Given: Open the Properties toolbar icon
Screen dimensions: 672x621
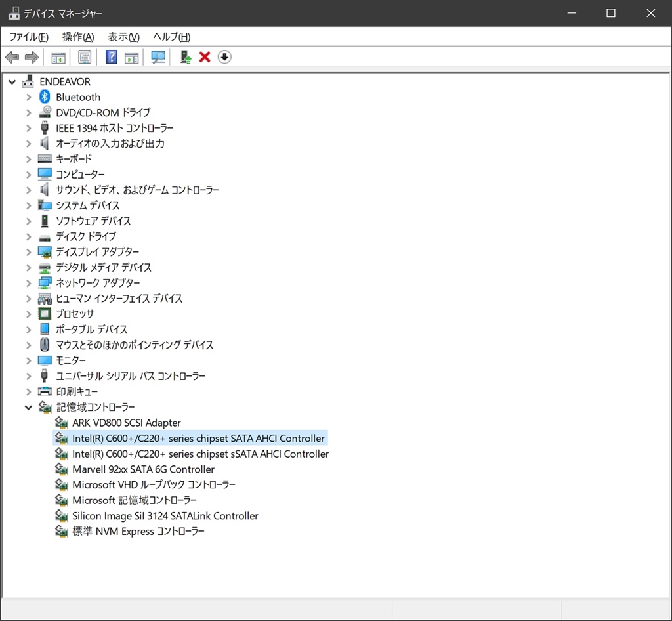Looking at the screenshot, I should pyautogui.click(x=85, y=57).
